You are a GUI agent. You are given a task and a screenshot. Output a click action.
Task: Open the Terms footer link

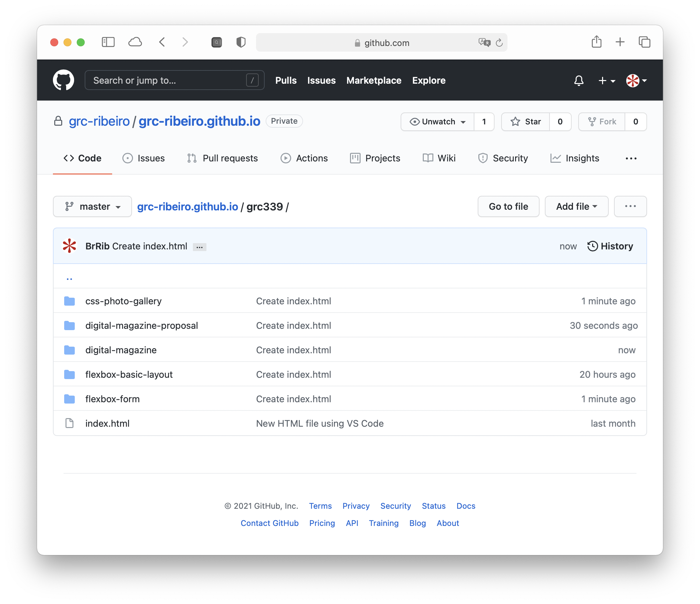(320, 506)
